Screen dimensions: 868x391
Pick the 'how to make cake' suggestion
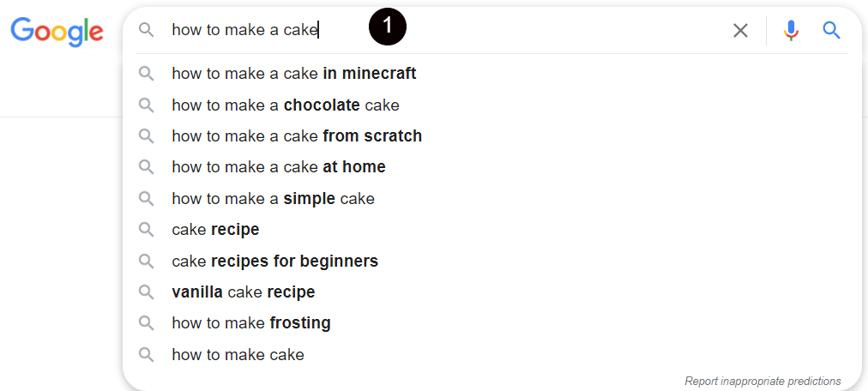click(x=491, y=354)
